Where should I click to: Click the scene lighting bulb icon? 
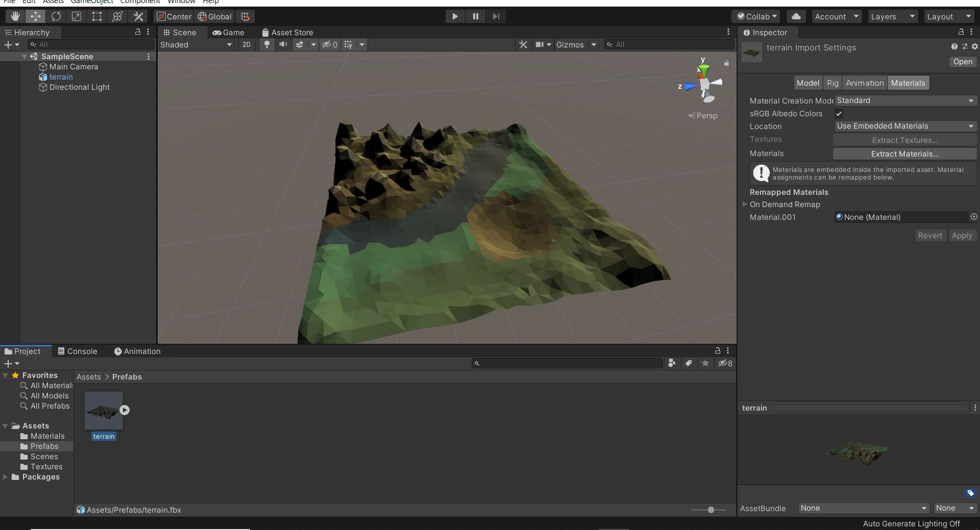[267, 44]
